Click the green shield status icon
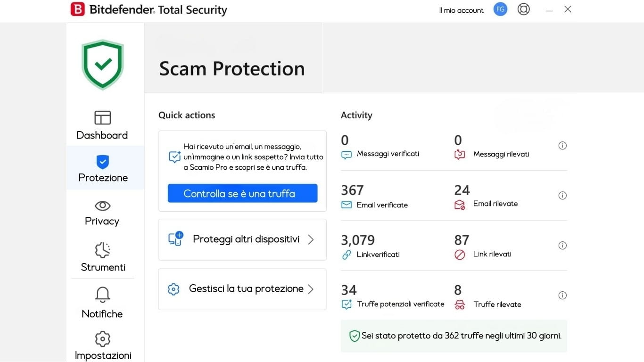 pyautogui.click(x=103, y=65)
